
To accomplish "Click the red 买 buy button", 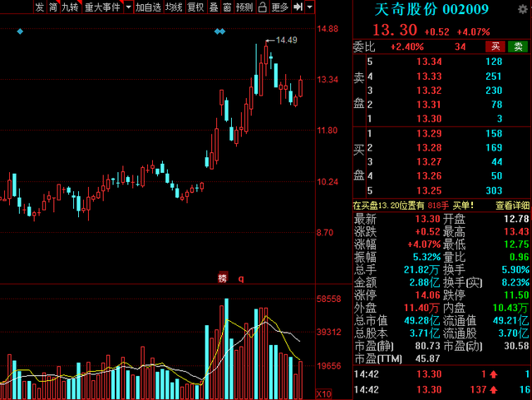I will click(495, 47).
